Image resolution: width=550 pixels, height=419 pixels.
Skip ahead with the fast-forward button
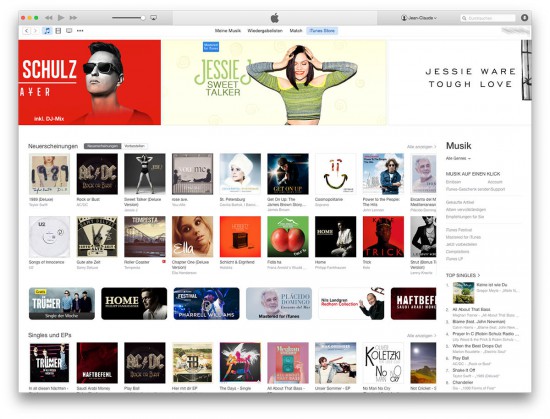pos(73,18)
